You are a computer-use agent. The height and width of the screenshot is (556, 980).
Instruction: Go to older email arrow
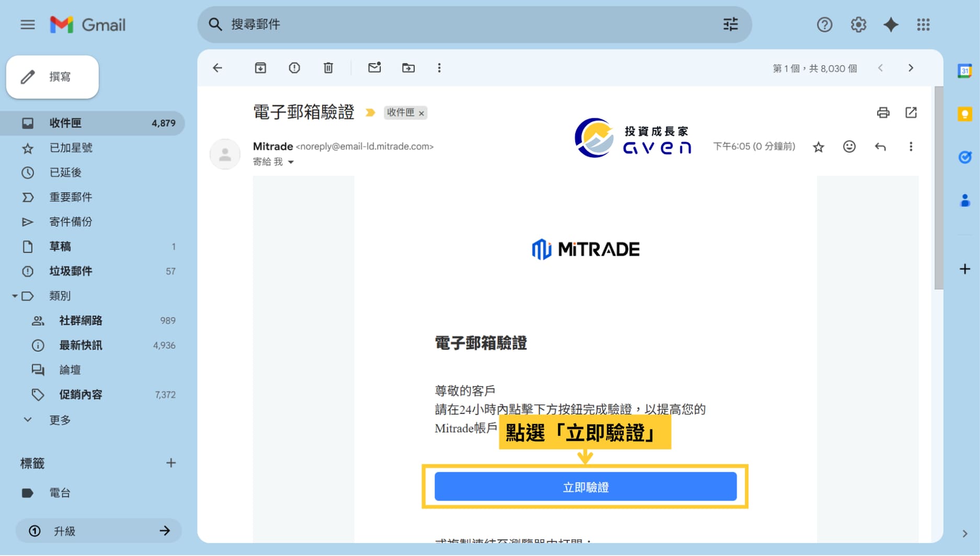pos(911,68)
